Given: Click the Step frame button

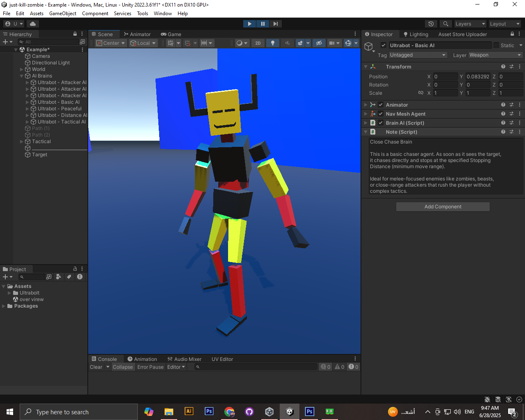Looking at the screenshot, I should point(276,24).
